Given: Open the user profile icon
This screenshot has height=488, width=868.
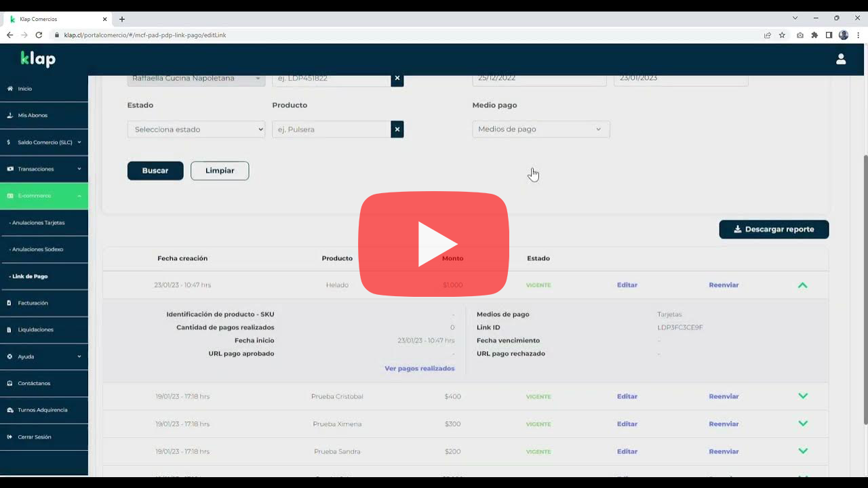Looking at the screenshot, I should pyautogui.click(x=841, y=59).
